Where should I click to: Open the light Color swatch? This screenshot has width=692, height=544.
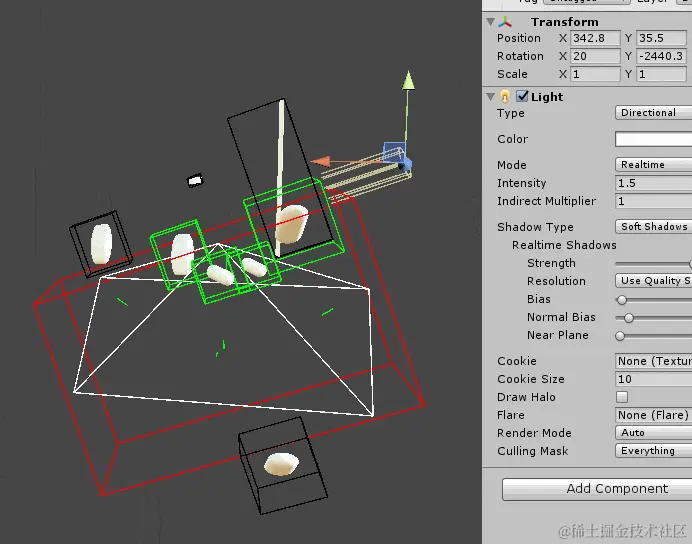(x=653, y=139)
